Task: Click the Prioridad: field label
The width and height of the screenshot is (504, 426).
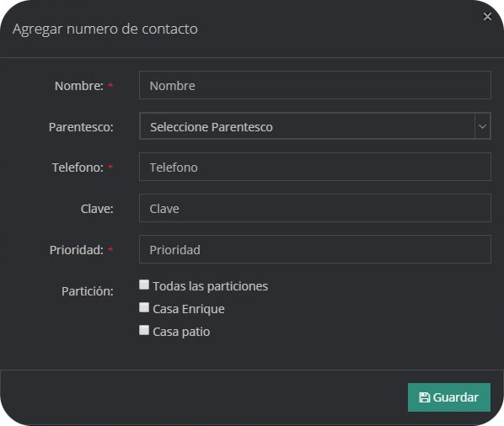Action: [x=77, y=250]
